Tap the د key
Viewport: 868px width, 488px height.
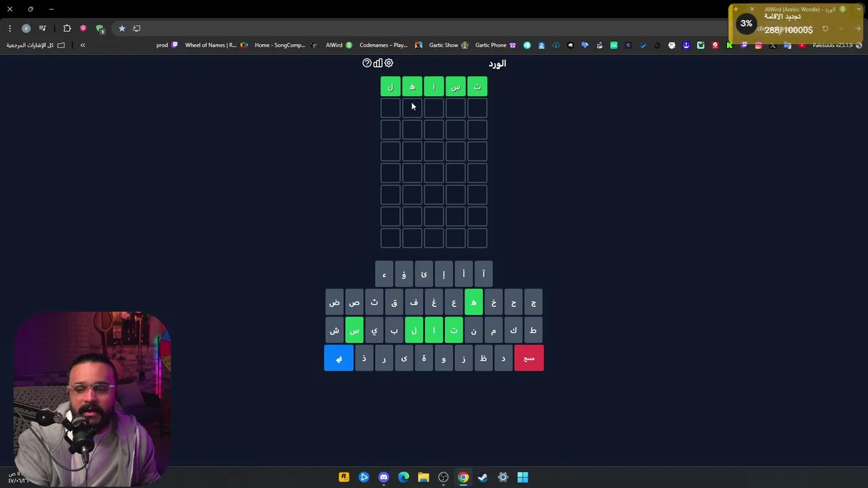click(503, 358)
